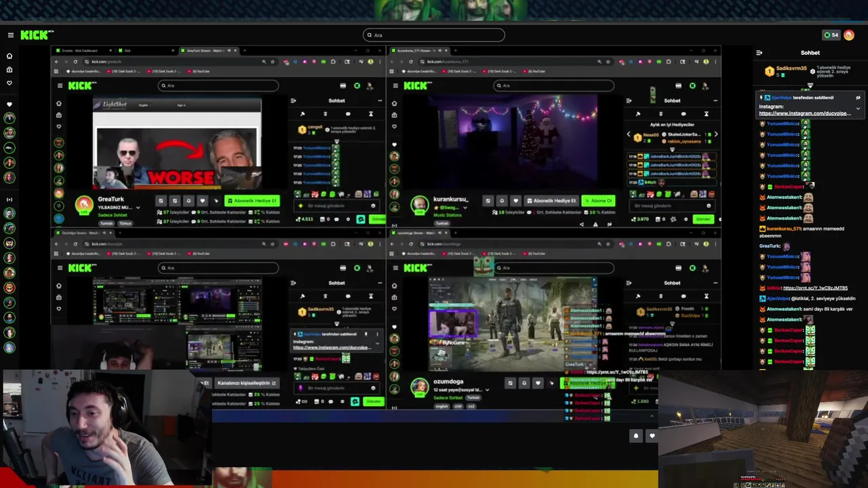Viewport: 868px width, 488px height.
Task: Open the outer Following heart sidebar icon
Action: (9, 83)
